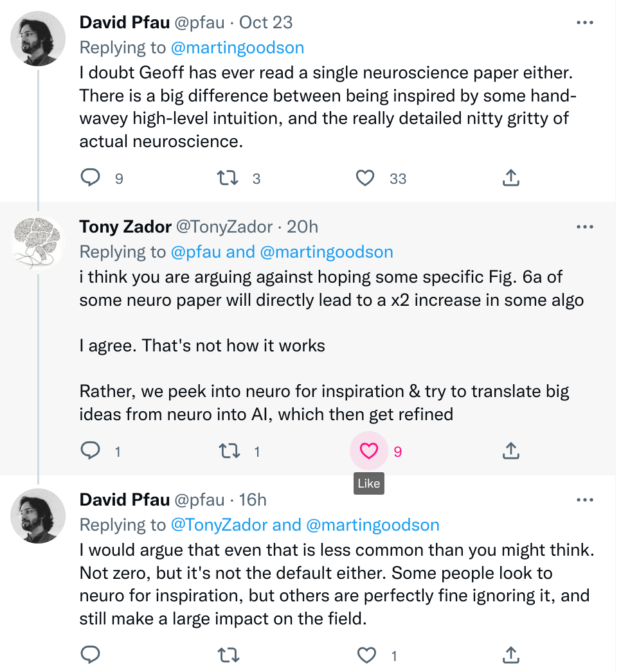The height and width of the screenshot is (672, 621).
Task: Open more options on 16h tweet
Action: 584,500
